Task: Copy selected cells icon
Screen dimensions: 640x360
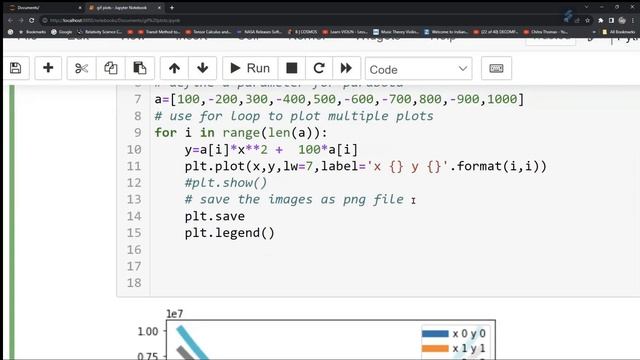Action: click(x=111, y=68)
